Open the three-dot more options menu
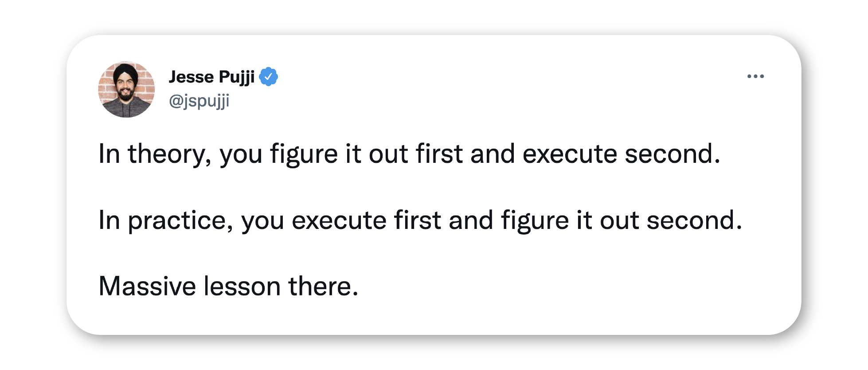 [755, 76]
